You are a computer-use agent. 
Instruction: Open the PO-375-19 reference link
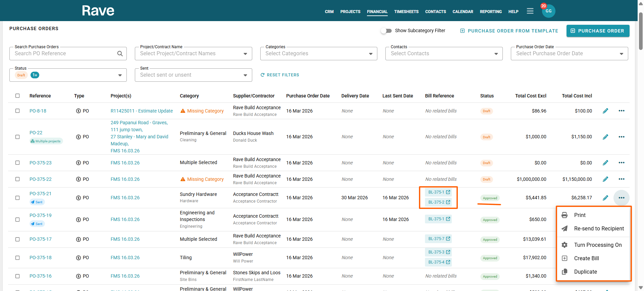tap(40, 215)
